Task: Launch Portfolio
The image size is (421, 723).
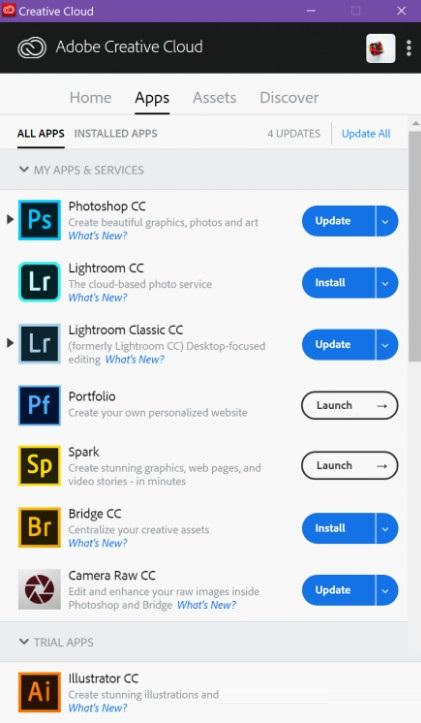Action: point(350,405)
